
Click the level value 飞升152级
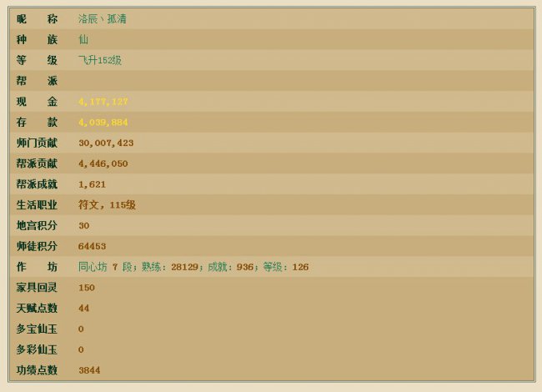click(x=100, y=60)
